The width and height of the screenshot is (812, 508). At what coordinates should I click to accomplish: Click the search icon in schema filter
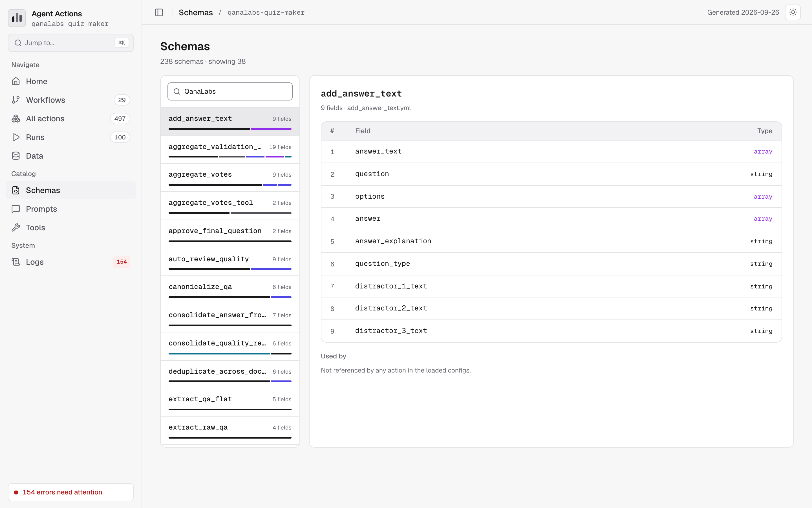click(177, 91)
